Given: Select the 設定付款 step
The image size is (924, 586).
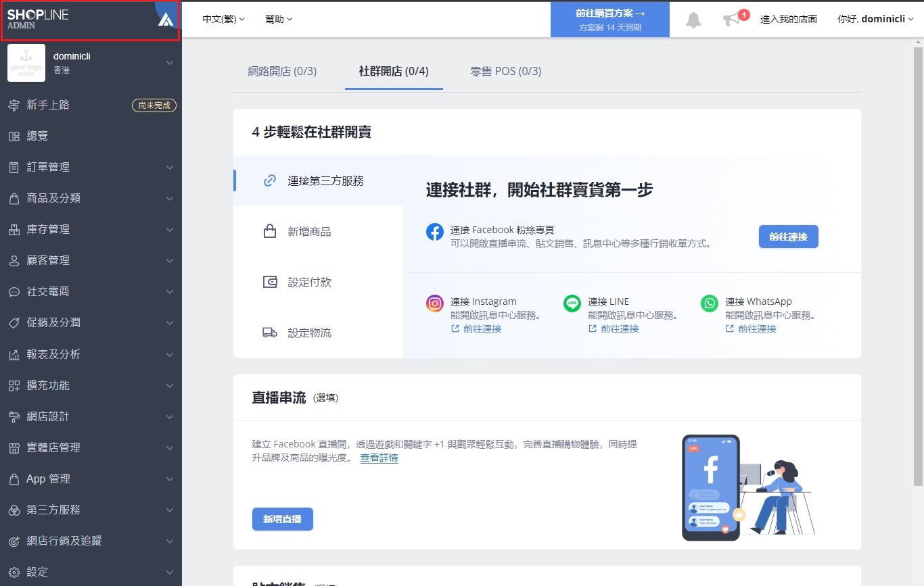Looking at the screenshot, I should 319,283.
